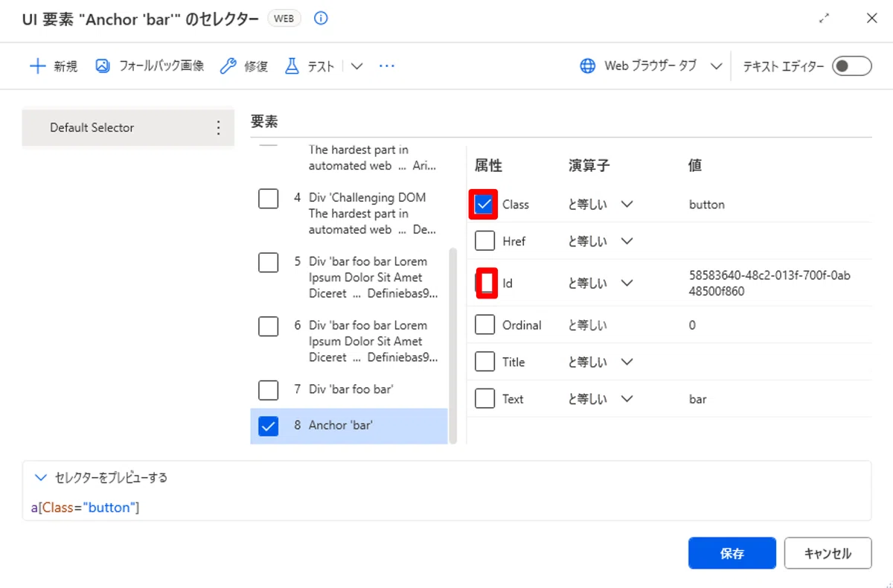Image resolution: width=893 pixels, height=588 pixels.
Task: Click the info icon next to WEB badge
Action: (x=321, y=19)
